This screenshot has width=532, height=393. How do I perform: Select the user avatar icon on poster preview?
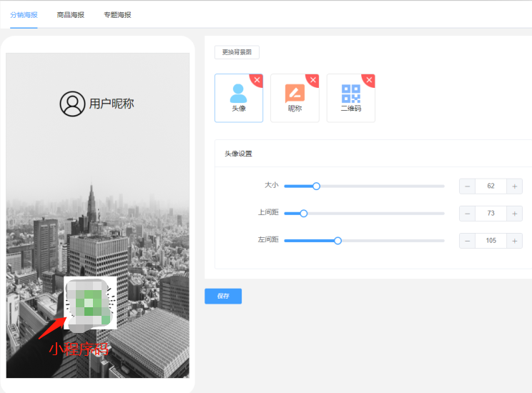(72, 104)
